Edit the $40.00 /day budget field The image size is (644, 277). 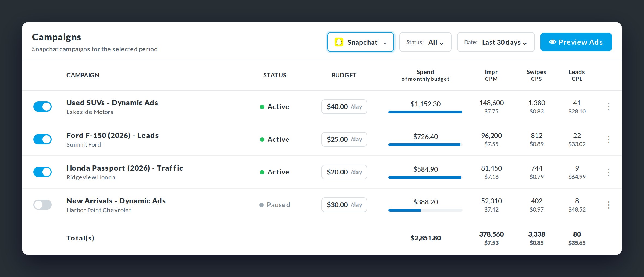tap(344, 107)
